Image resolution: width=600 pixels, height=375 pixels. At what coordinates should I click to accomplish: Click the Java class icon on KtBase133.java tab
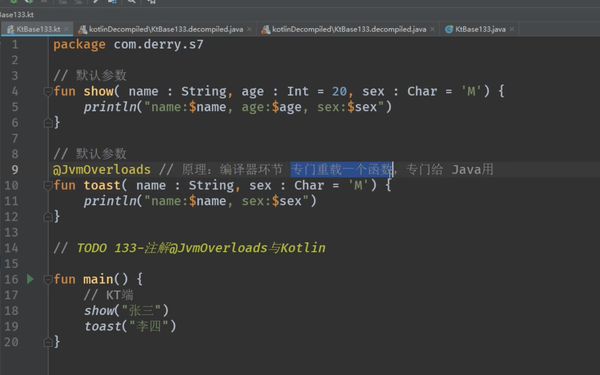(449, 29)
